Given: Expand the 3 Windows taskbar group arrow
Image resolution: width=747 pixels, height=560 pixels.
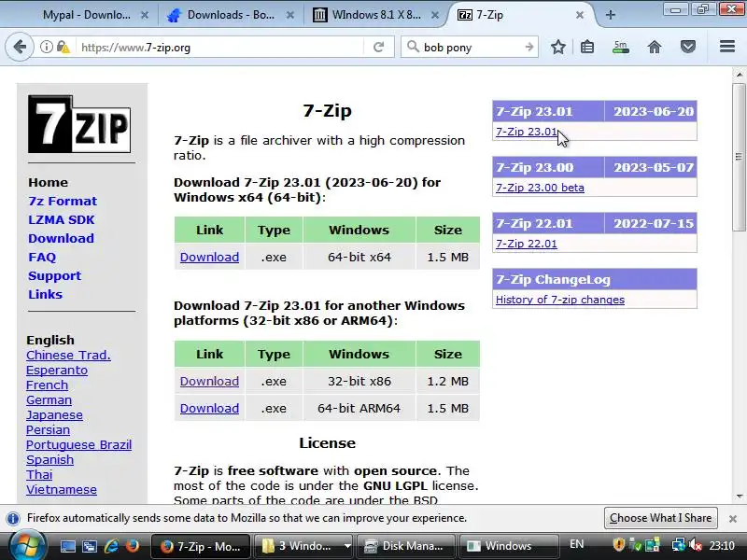Looking at the screenshot, I should pos(347,546).
